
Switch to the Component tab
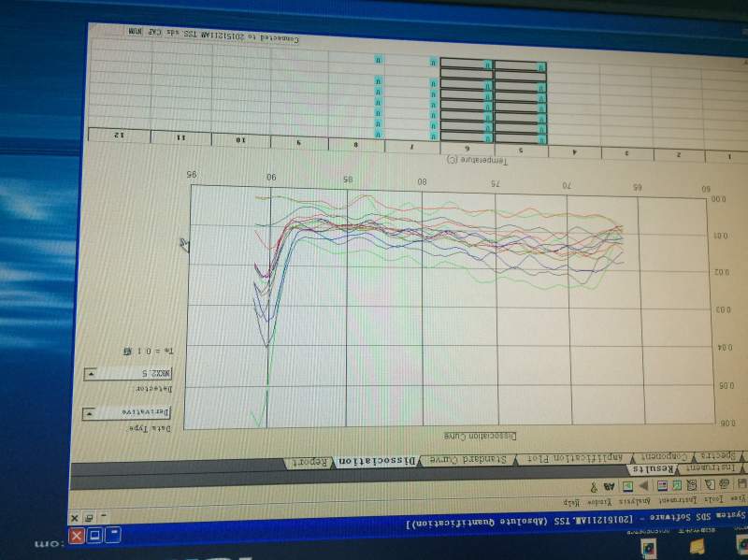[663, 457]
